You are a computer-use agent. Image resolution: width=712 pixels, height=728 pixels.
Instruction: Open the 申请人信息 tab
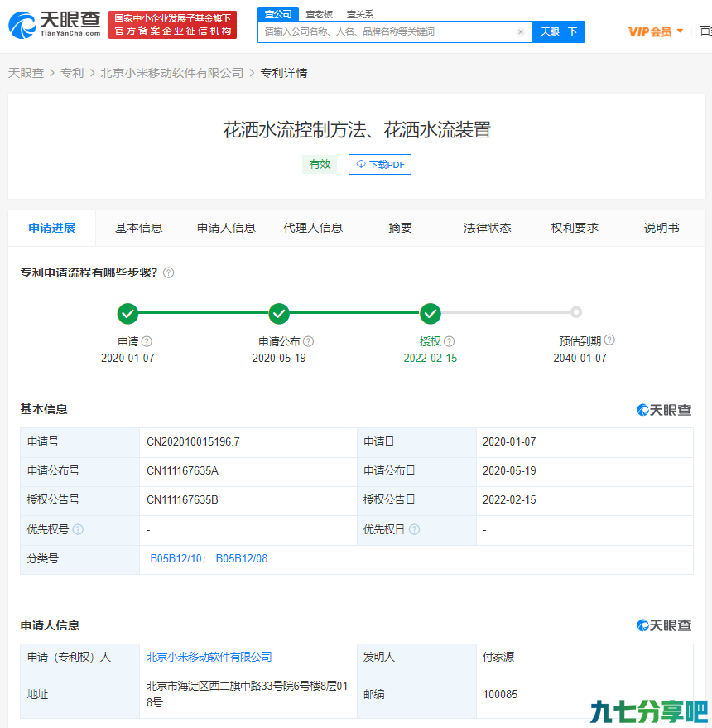226,228
